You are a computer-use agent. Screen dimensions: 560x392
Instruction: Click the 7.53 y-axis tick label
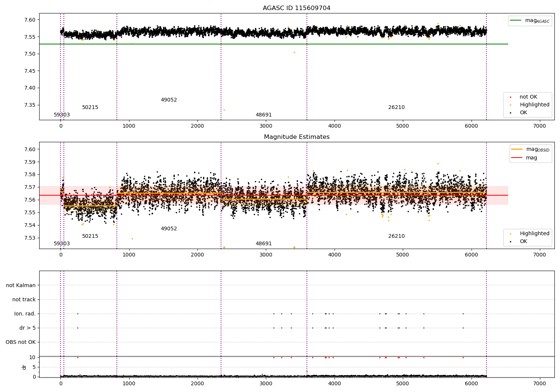pyautogui.click(x=29, y=238)
